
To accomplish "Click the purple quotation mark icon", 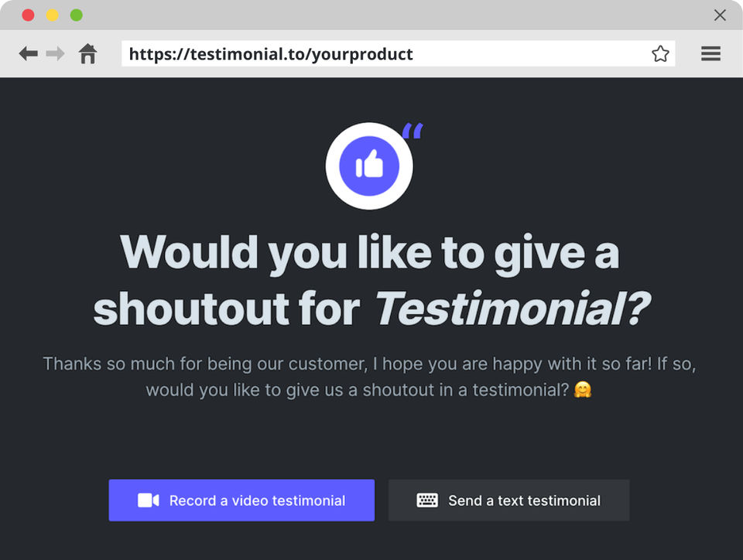I will [x=413, y=131].
